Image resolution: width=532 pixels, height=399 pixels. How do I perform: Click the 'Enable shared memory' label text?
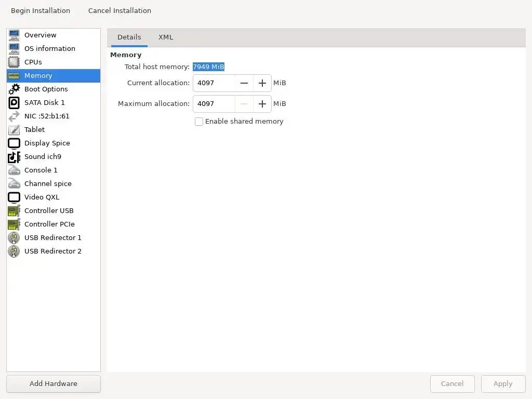point(244,122)
